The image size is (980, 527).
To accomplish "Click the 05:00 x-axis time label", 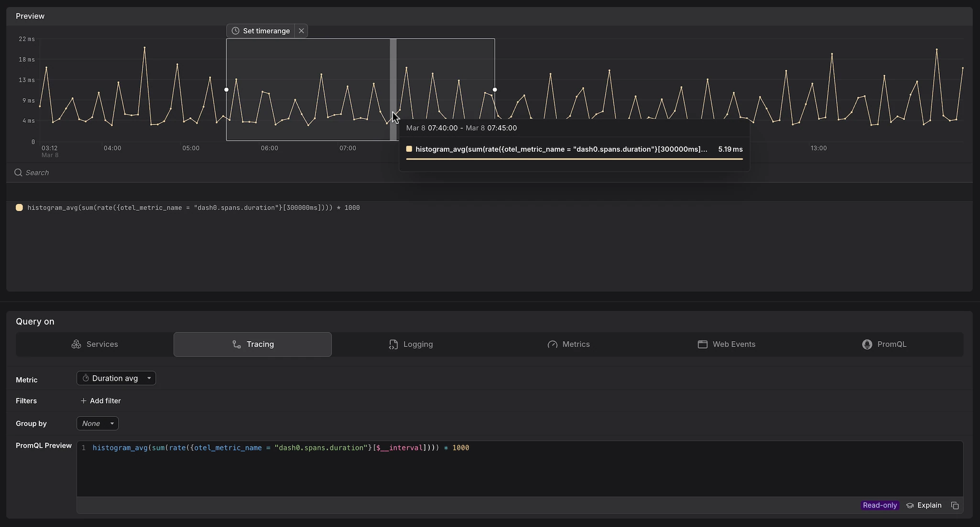I will point(191,148).
